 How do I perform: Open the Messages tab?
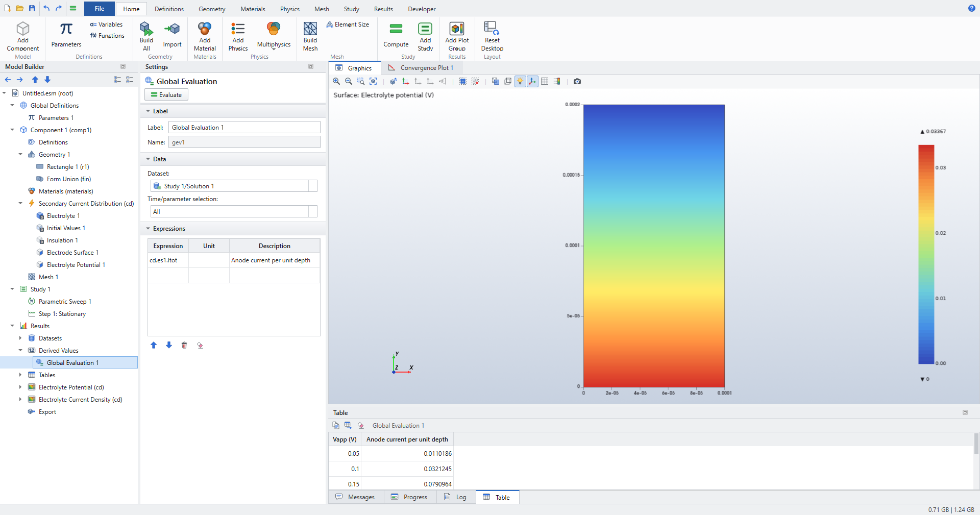355,497
